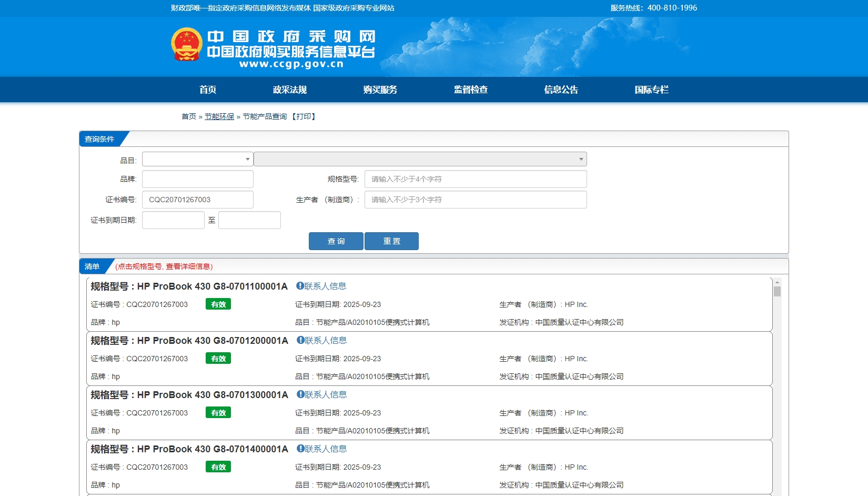The image size is (868, 496).
Task: Follow the 节能环保 breadcrumb link
Action: pos(219,116)
